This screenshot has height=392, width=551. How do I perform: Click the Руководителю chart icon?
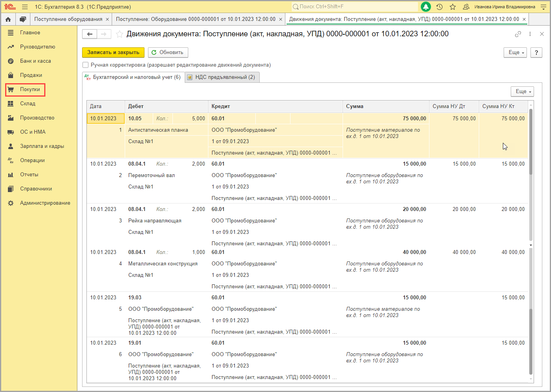(x=11, y=47)
